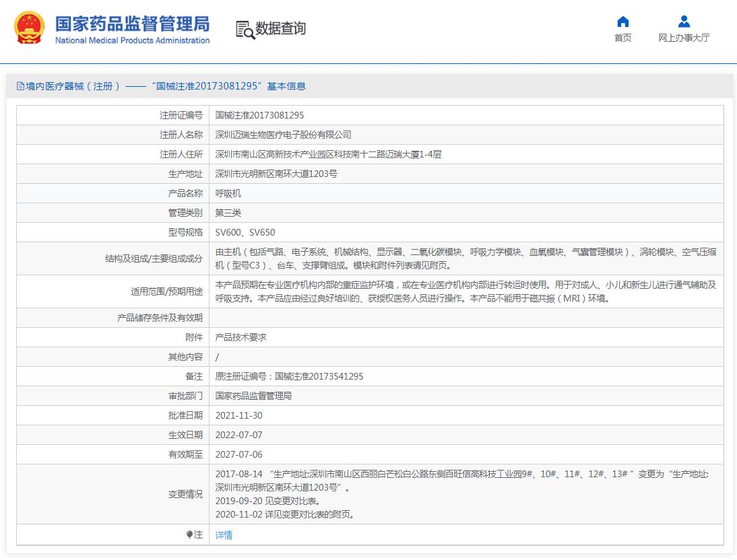Image resolution: width=737 pixels, height=560 pixels.
Task: Click expiry date 2027-07-06
Action: click(238, 454)
